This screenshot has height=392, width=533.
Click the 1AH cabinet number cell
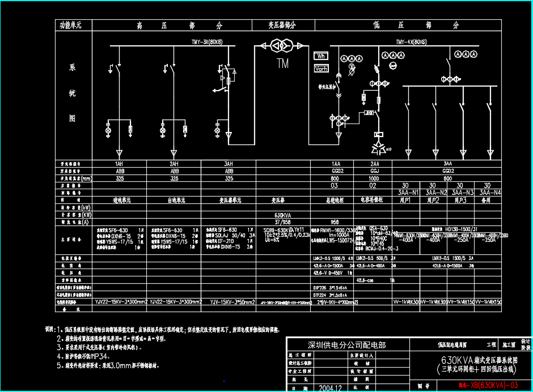[x=119, y=164]
